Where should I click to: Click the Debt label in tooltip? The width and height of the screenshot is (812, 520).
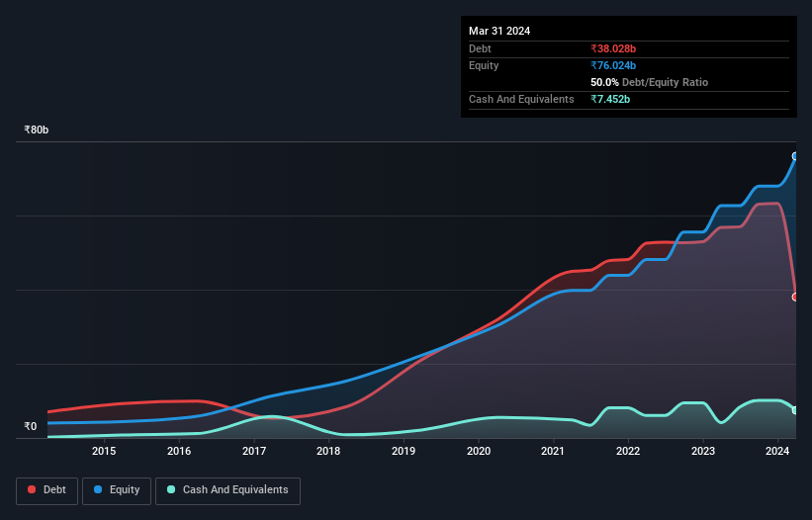(480, 48)
